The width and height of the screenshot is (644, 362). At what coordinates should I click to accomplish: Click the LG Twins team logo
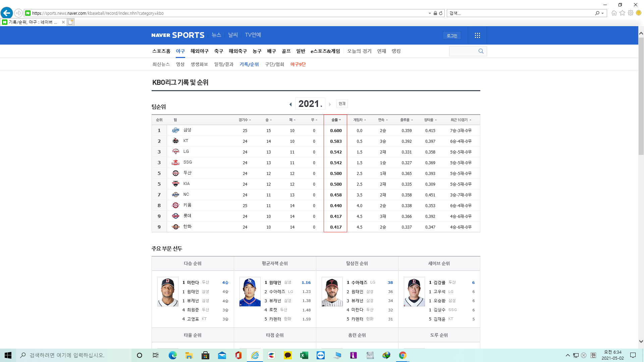pos(176,152)
